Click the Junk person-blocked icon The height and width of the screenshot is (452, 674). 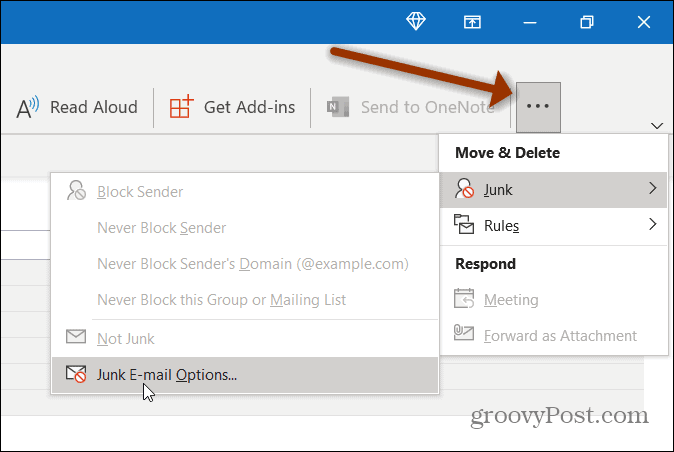click(x=464, y=189)
